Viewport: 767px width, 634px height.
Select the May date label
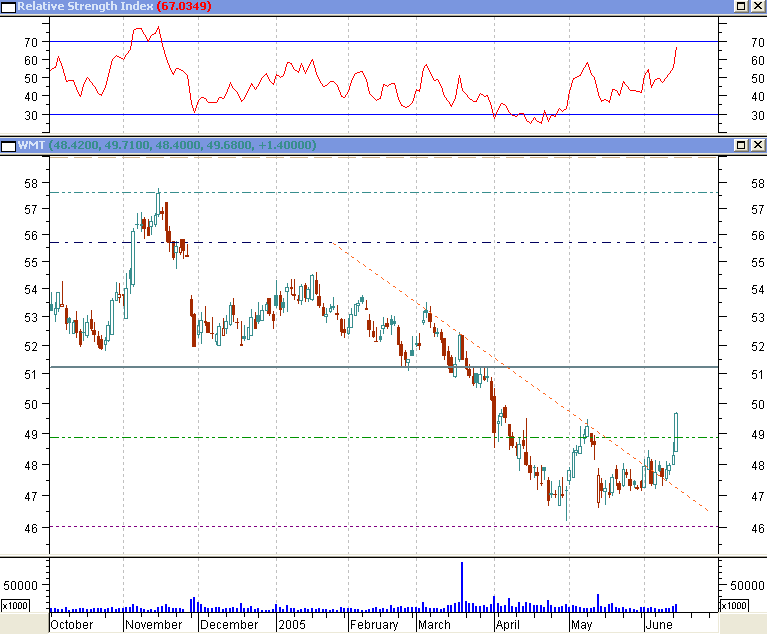tap(582, 625)
